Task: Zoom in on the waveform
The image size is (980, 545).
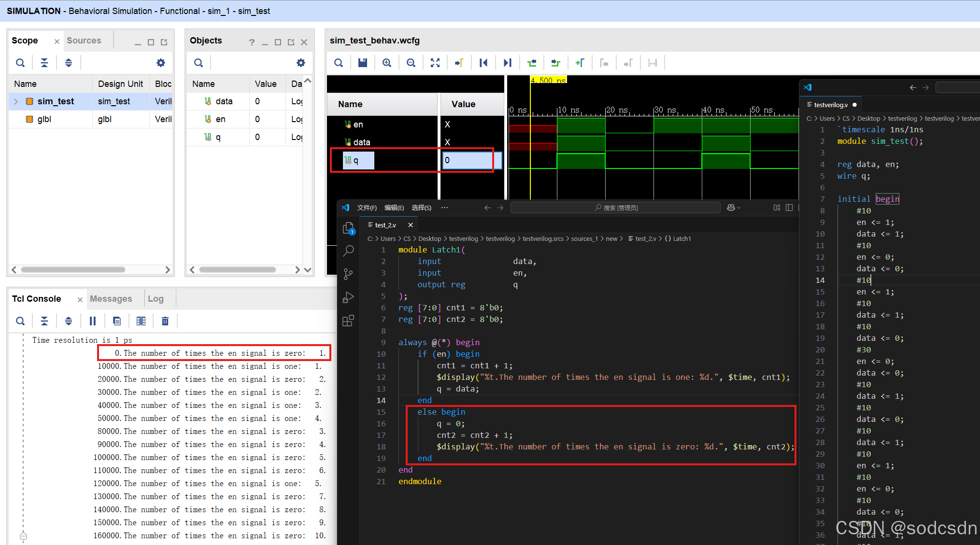Action: click(387, 63)
